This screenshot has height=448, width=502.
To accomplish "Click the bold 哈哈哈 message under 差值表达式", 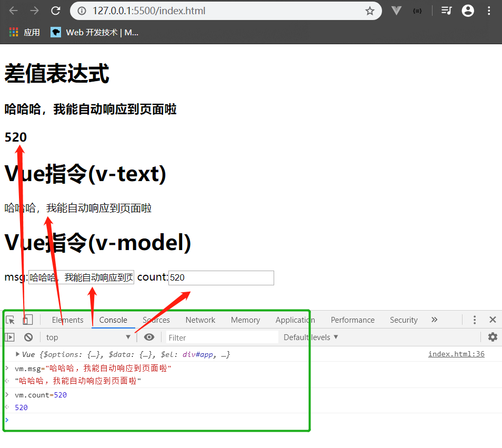I will [x=91, y=109].
